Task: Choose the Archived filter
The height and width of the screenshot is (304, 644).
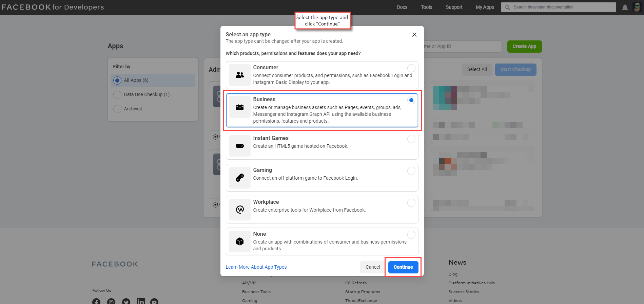Action: [153, 109]
